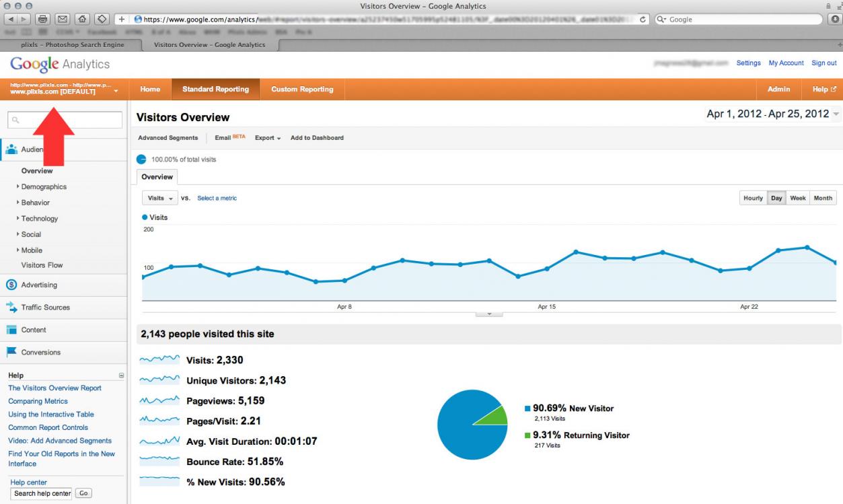The width and height of the screenshot is (843, 504).
Task: Click the Search help center input
Action: [42, 493]
